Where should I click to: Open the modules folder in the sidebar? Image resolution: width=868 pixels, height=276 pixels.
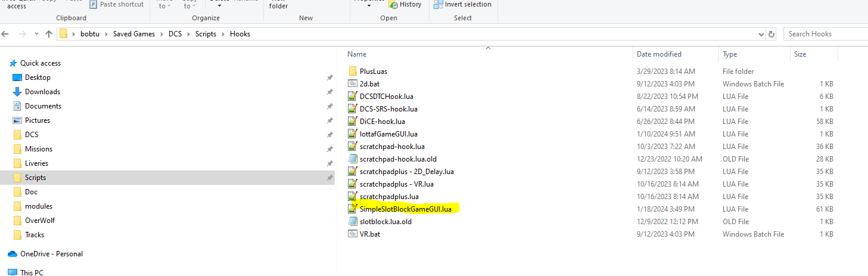coord(39,206)
